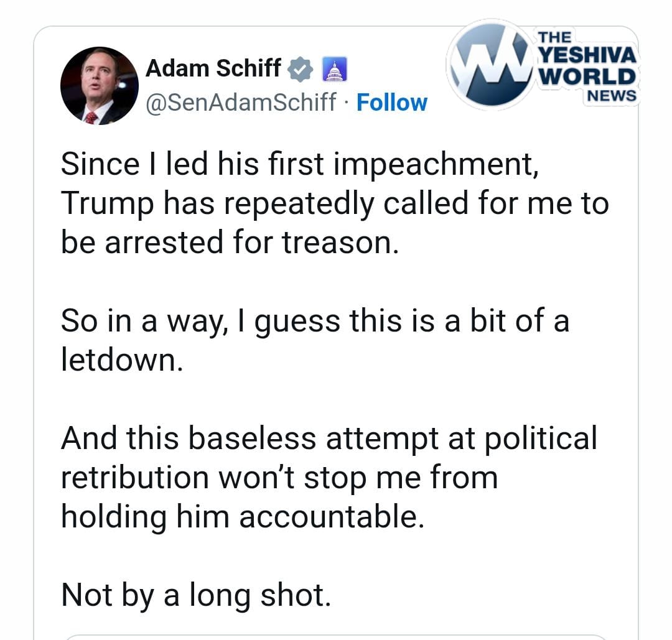This screenshot has height=640, width=672.
Task: Click the word "impeachment" in the tweet
Action: click(439, 164)
